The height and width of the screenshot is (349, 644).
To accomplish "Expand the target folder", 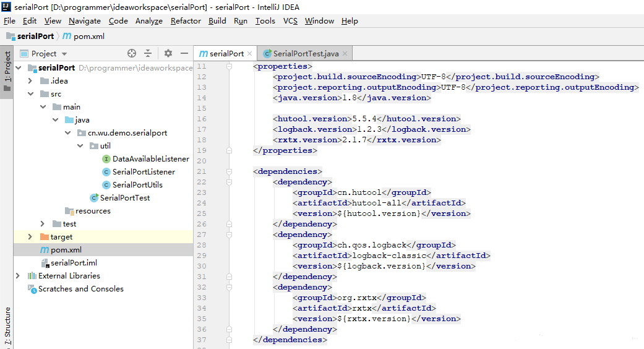I will click(30, 237).
